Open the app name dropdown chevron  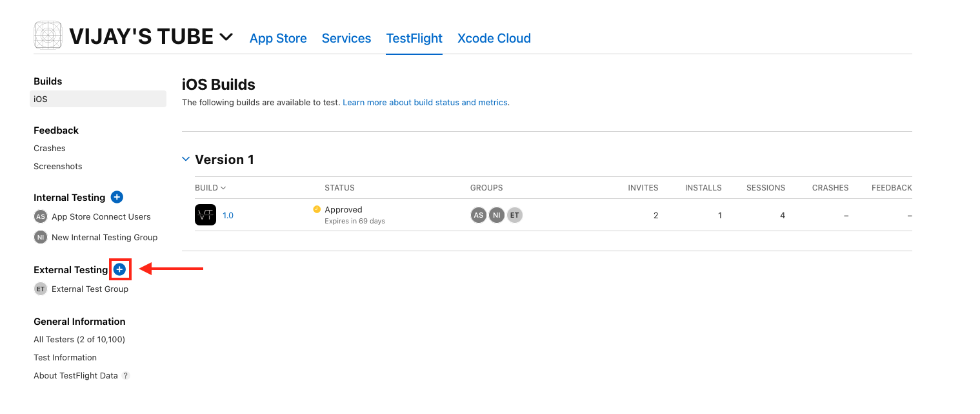(226, 37)
